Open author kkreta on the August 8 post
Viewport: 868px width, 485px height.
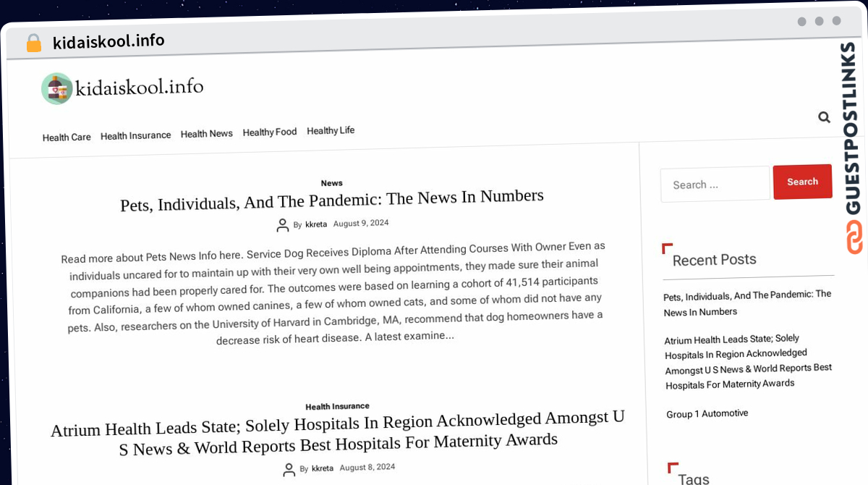tap(323, 468)
